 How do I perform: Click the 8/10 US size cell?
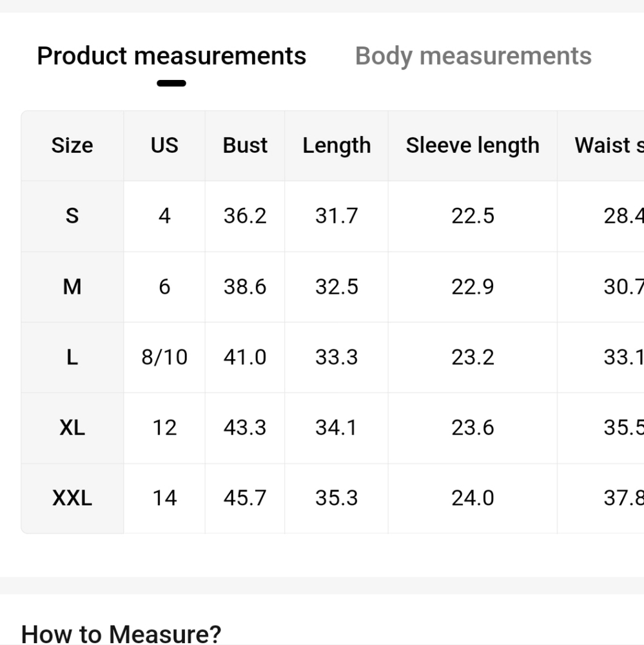click(x=164, y=357)
